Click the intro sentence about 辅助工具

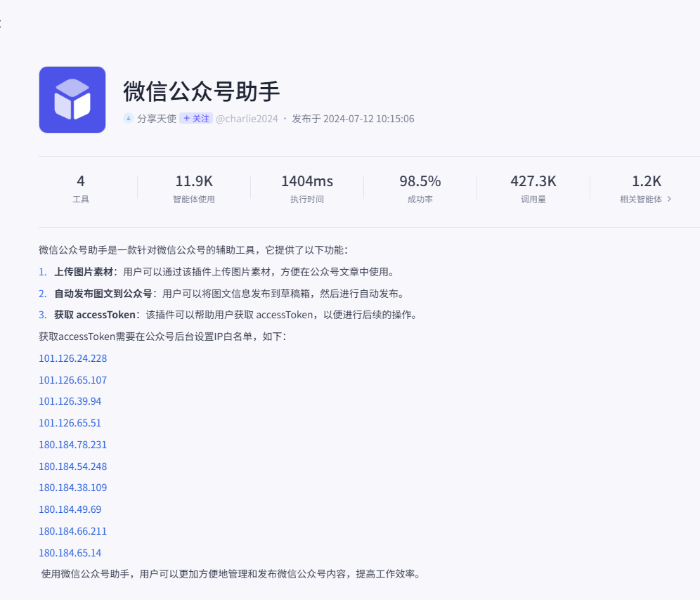[x=193, y=250]
